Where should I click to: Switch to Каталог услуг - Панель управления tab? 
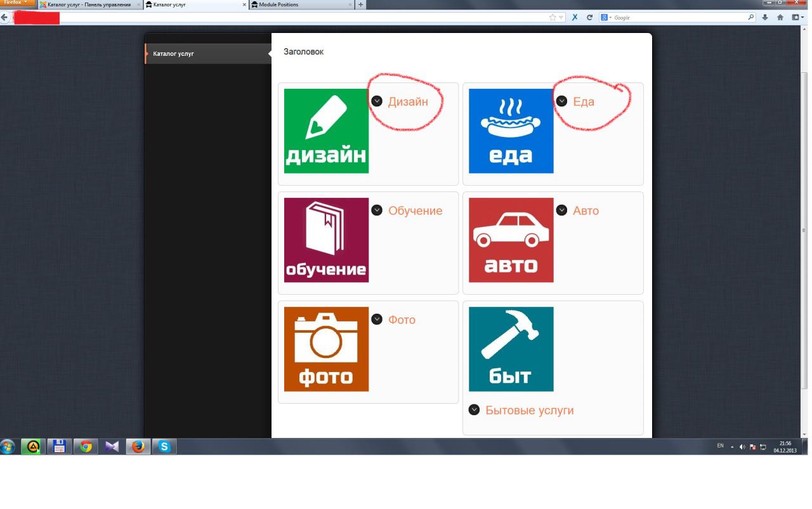click(x=89, y=4)
